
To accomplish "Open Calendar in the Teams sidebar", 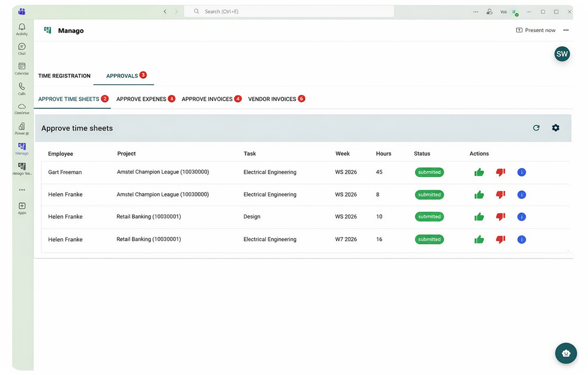I will [x=22, y=68].
